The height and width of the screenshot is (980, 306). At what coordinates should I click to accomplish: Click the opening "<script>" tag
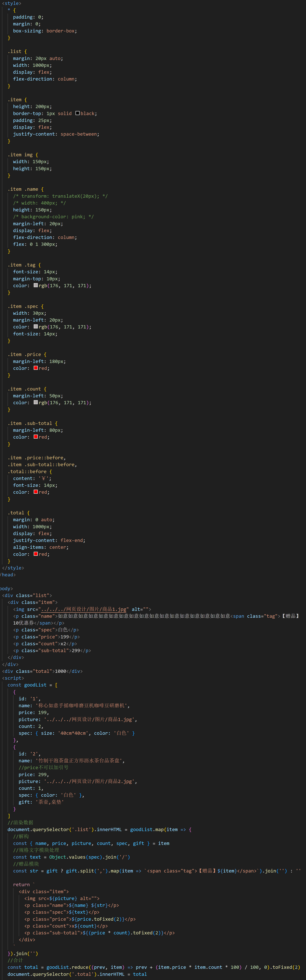click(13, 678)
